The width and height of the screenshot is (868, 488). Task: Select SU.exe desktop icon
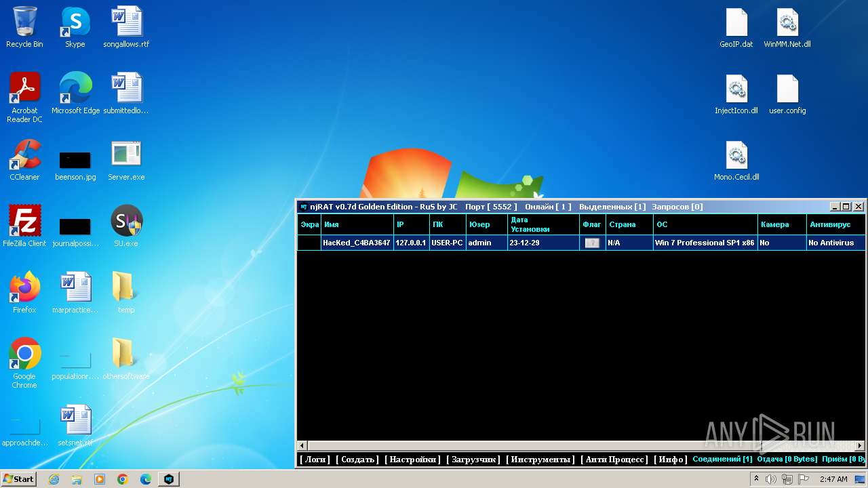[x=126, y=226]
